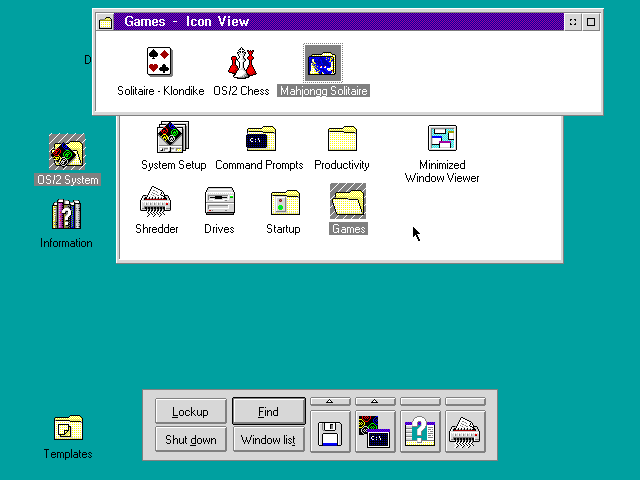Open the Command Prompts folder icon
Image resolution: width=640 pixels, height=480 pixels.
(x=261, y=138)
